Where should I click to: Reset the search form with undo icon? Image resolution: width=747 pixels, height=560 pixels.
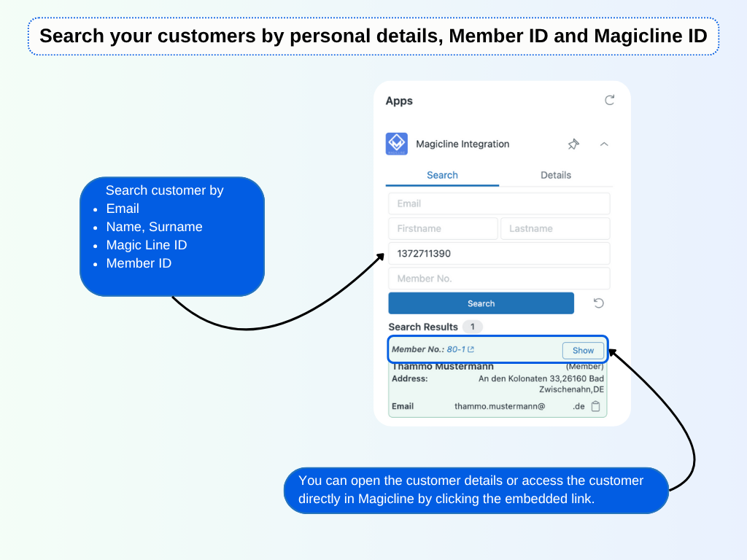tap(599, 303)
